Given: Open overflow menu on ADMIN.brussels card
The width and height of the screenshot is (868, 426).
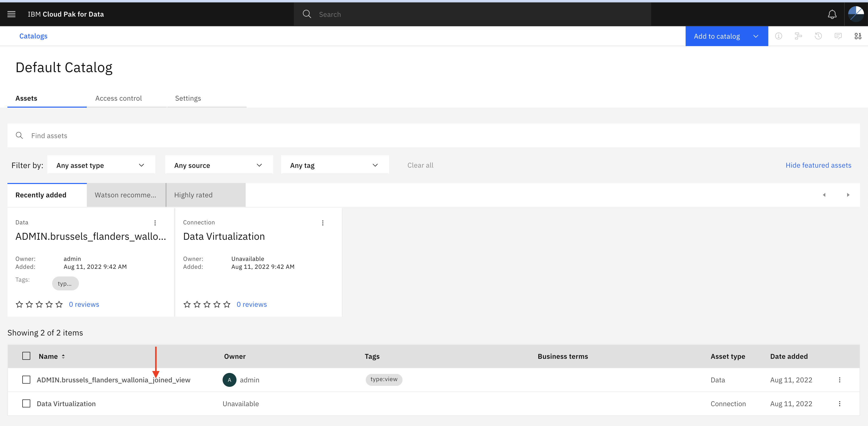Looking at the screenshot, I should tap(155, 223).
